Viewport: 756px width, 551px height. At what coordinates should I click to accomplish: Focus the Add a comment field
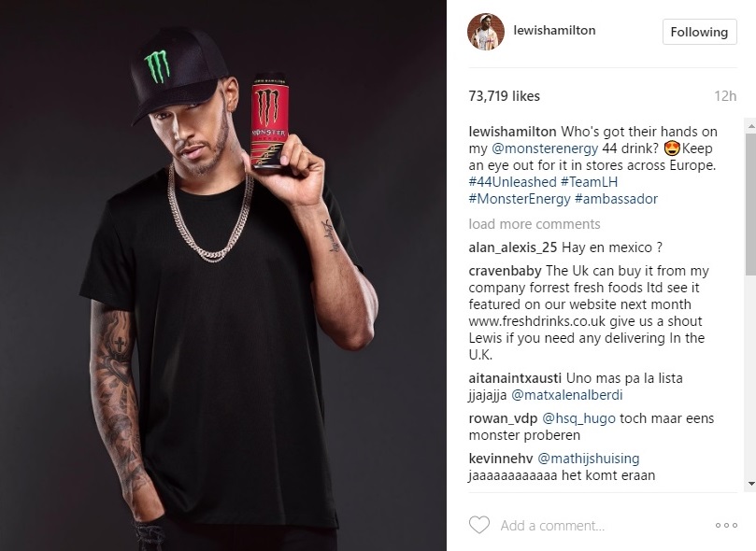[x=552, y=526]
